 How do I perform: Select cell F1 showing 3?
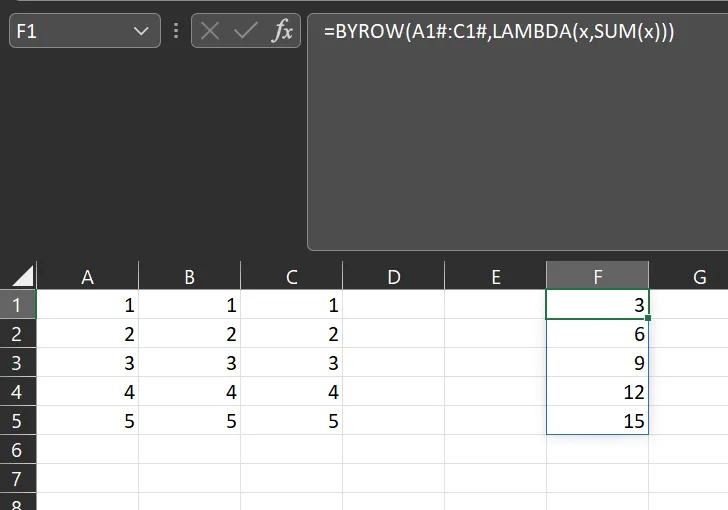(x=598, y=305)
